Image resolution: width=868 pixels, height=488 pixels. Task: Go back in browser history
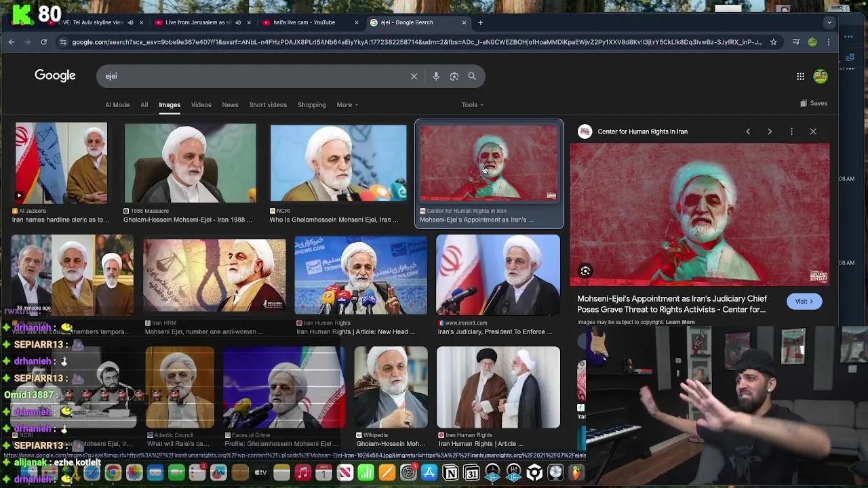(x=12, y=42)
